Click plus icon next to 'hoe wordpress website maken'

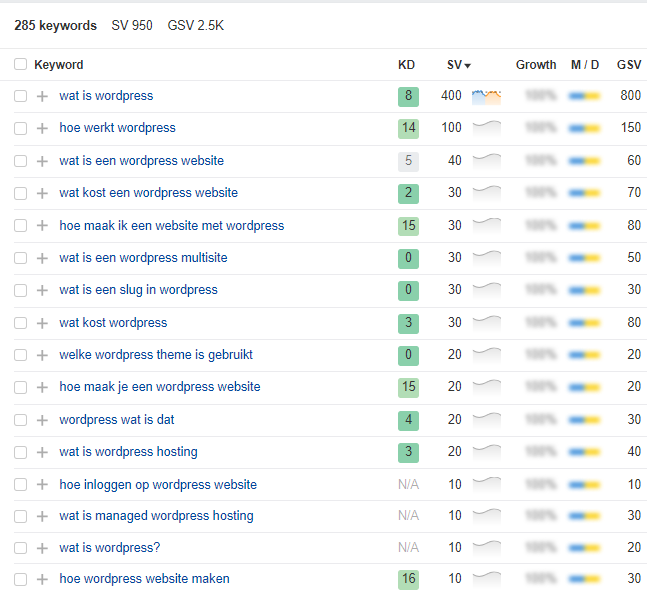pyautogui.click(x=42, y=579)
